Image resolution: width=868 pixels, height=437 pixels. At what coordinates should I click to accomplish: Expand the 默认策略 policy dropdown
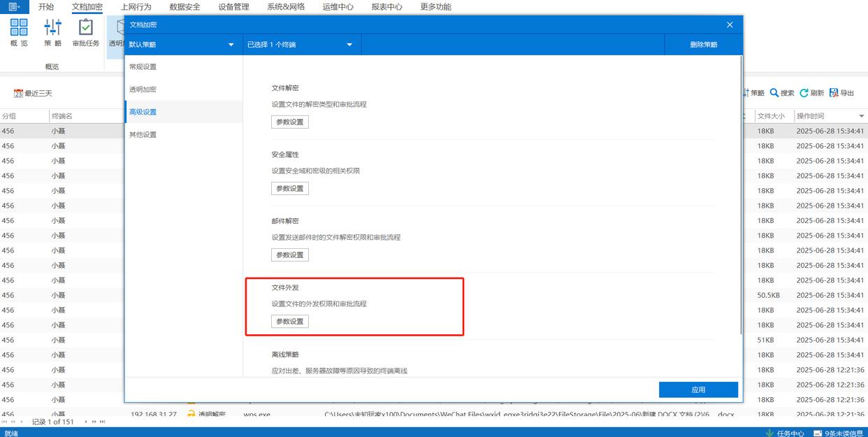(x=231, y=45)
